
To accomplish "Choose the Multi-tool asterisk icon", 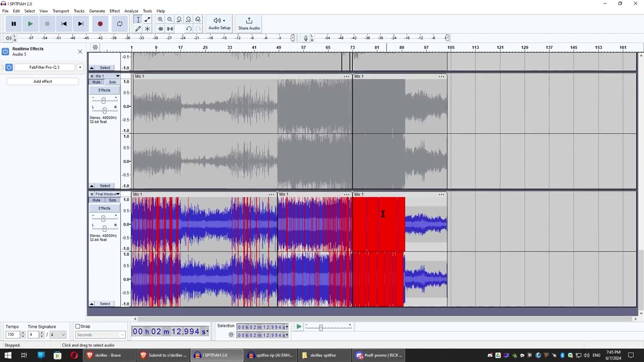I will pyautogui.click(x=147, y=29).
